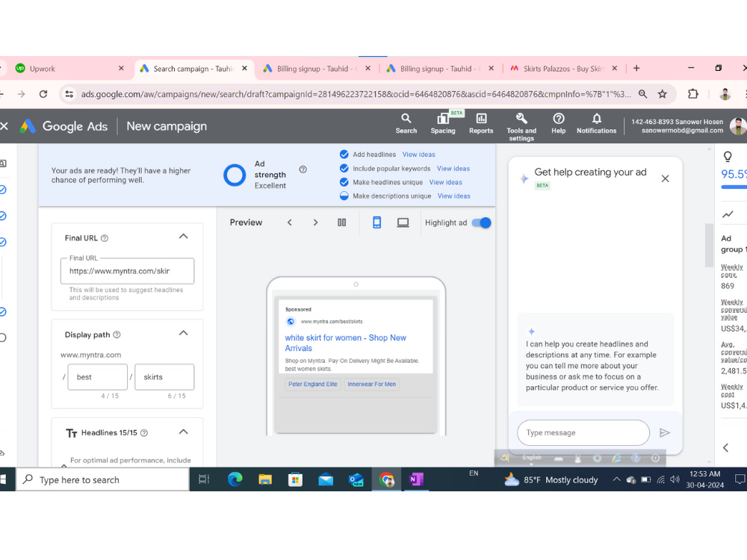Toggle the Add headlines check
Image resolution: width=747 pixels, height=560 pixels.
pos(344,155)
